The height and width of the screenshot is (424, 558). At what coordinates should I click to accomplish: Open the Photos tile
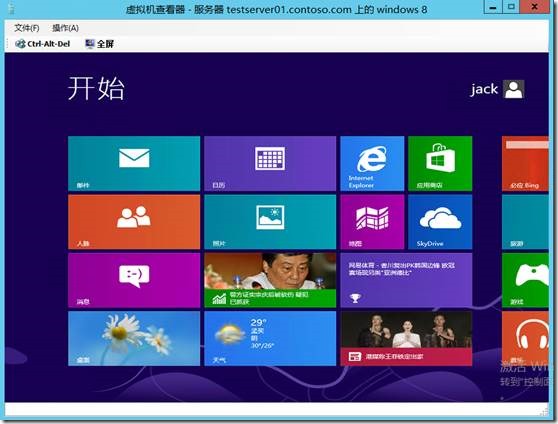click(270, 222)
